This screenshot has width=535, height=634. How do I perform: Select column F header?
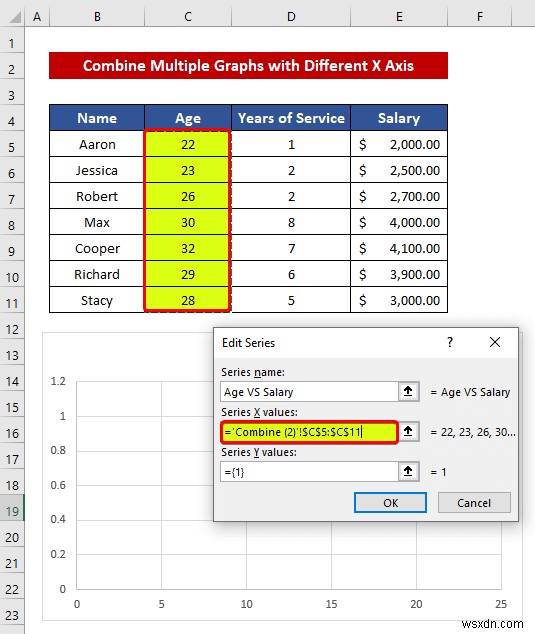point(480,17)
